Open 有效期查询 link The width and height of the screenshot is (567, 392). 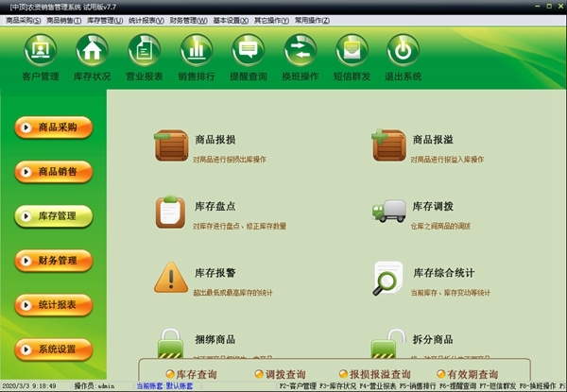472,374
